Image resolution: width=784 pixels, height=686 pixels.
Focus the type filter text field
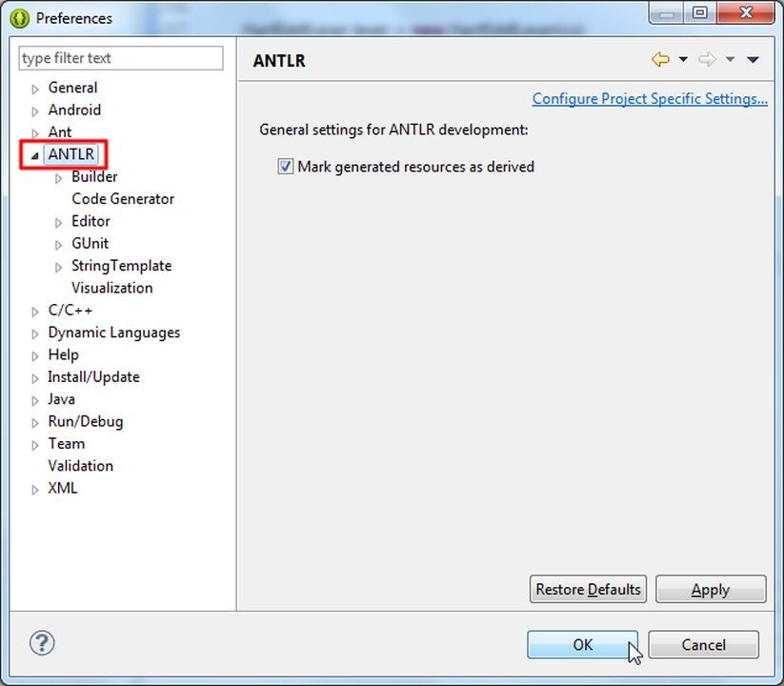point(120,58)
